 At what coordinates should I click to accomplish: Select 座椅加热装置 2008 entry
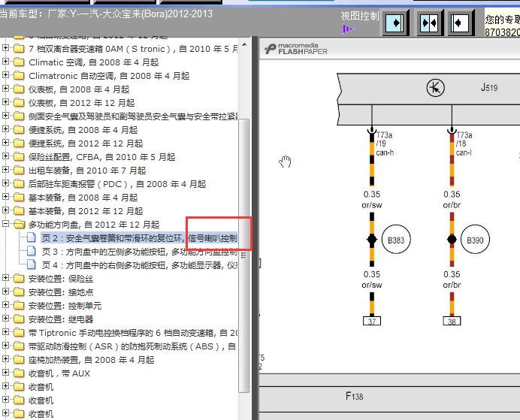point(91,360)
